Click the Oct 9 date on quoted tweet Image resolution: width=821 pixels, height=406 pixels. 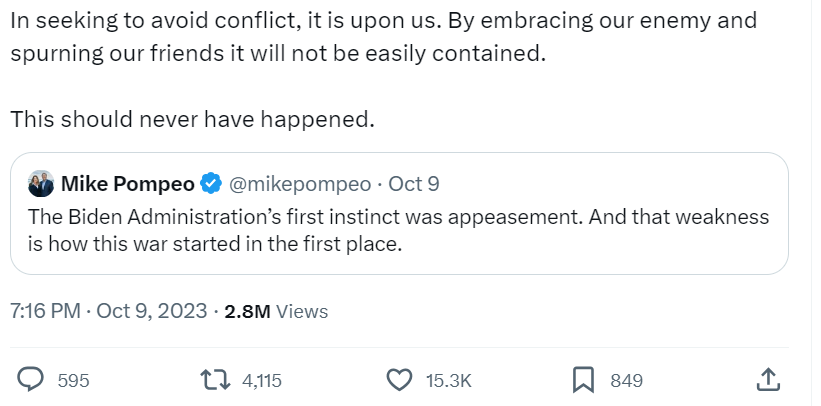click(413, 184)
